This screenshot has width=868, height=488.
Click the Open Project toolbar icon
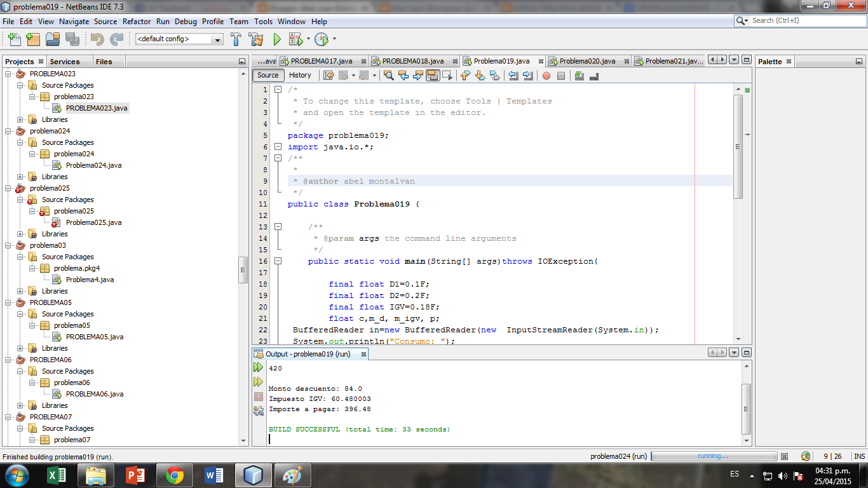[53, 39]
